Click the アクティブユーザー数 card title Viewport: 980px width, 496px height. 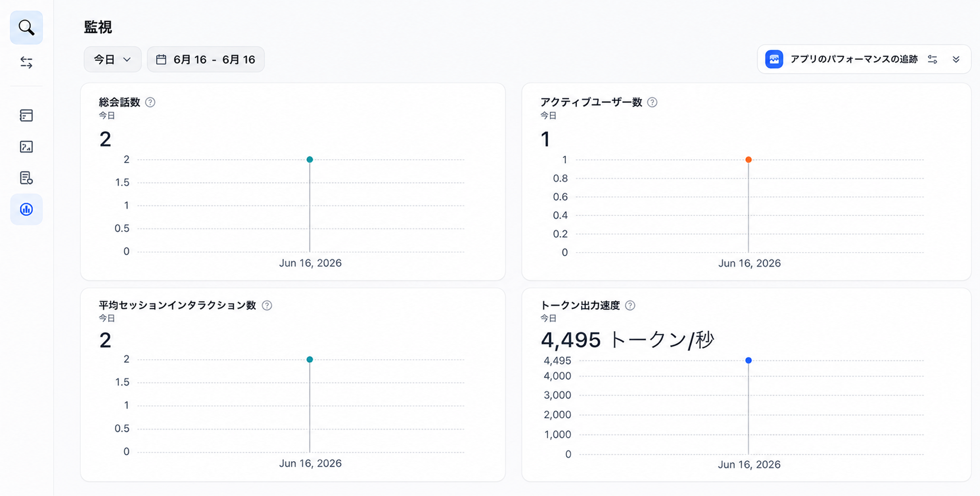[591, 102]
